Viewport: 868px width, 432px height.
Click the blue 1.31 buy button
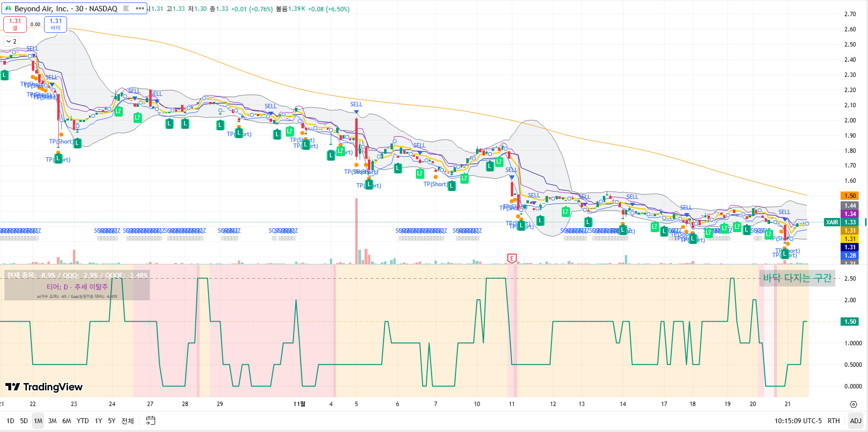[x=55, y=24]
